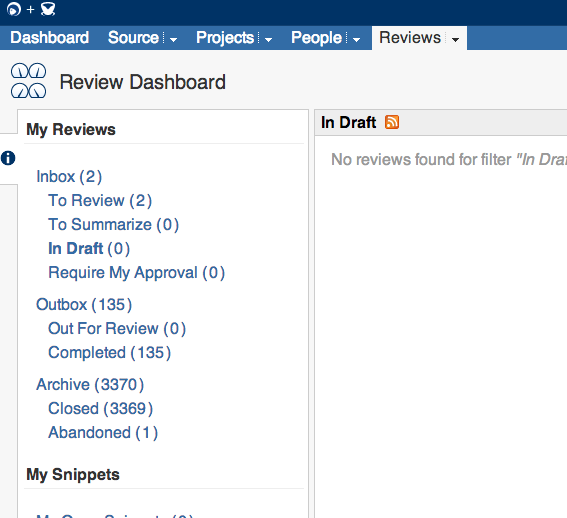Click the blue info icon on the left edge
This screenshot has height=518, width=567.
(8, 158)
